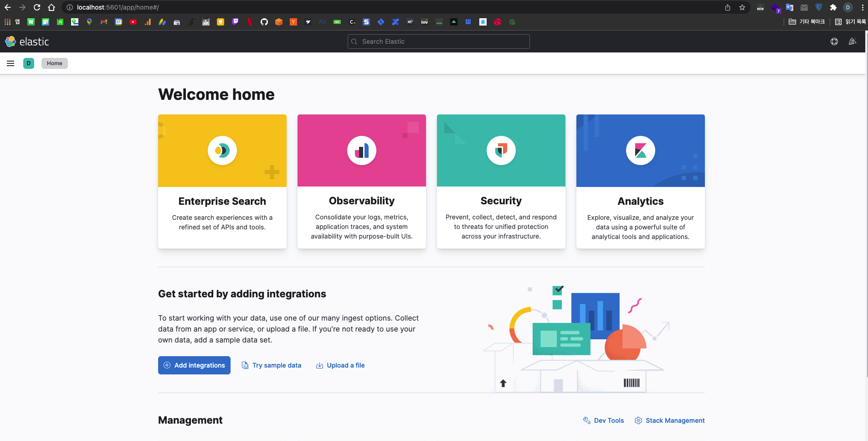Open the Netflix bookmark icon
The image size is (868, 441).
250,22
